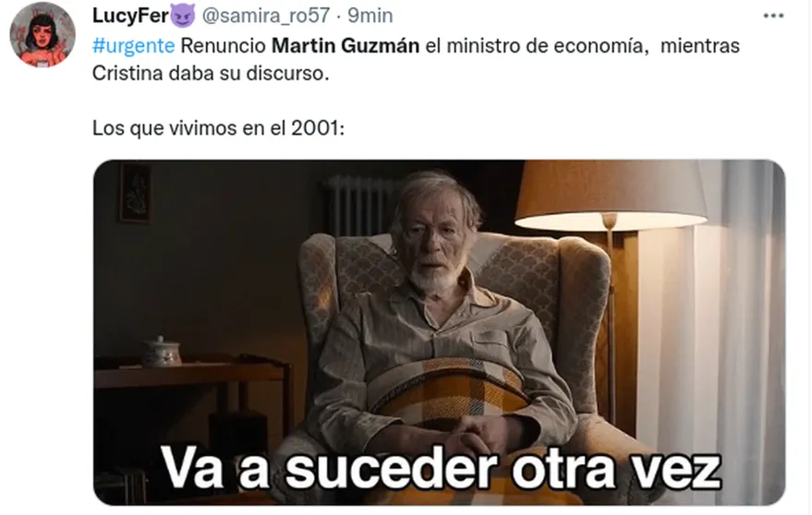Click the lit lampshade in the image

tap(611, 195)
